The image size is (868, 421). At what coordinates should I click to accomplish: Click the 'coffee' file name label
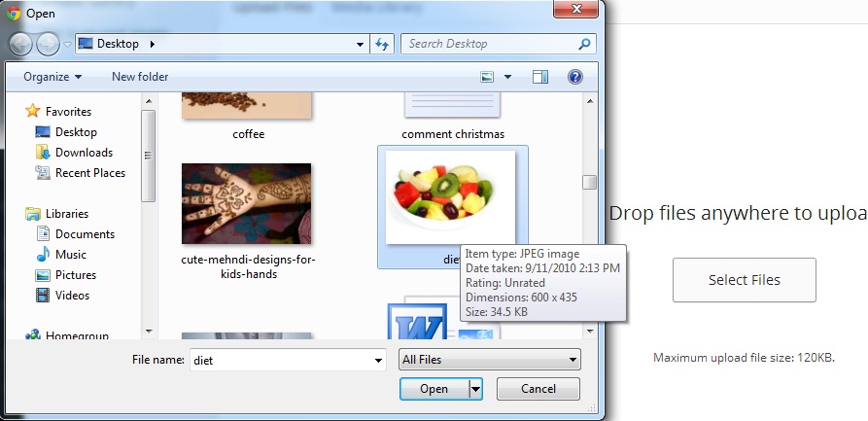point(249,134)
